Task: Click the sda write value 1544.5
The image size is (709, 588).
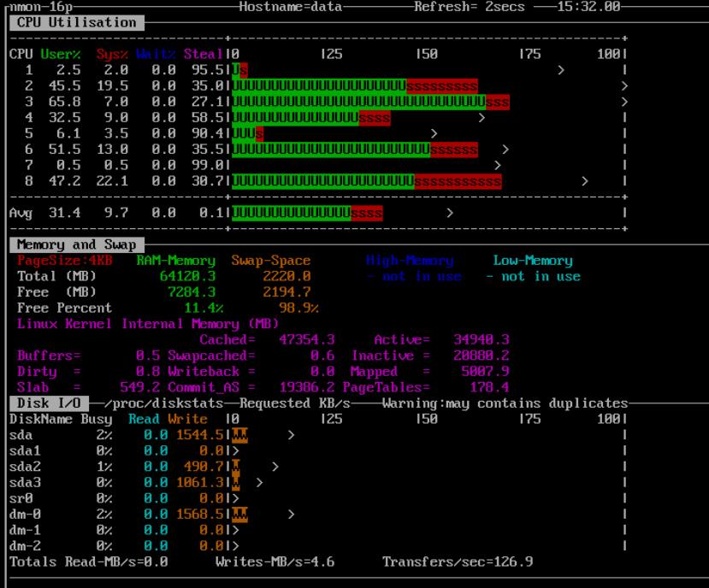Action: 199,435
